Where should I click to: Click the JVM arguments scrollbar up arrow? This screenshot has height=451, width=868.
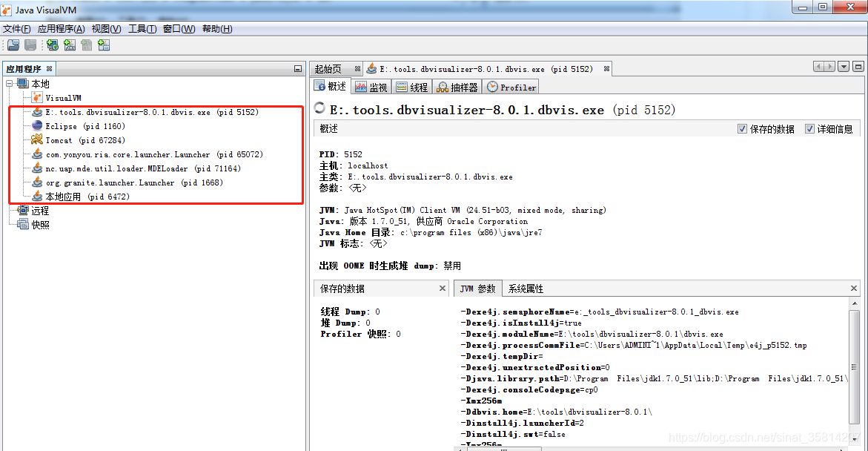coord(854,303)
